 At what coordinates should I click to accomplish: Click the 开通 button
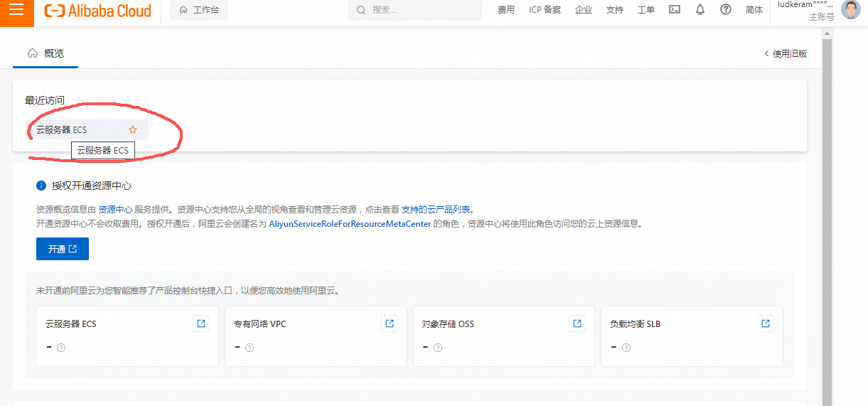coord(63,249)
